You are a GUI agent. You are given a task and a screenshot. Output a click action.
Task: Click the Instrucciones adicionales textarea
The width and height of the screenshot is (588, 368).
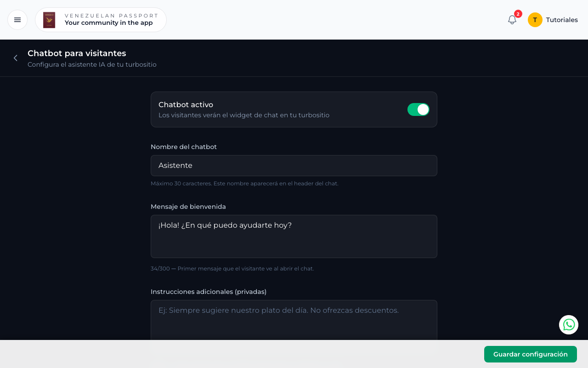[x=294, y=320]
